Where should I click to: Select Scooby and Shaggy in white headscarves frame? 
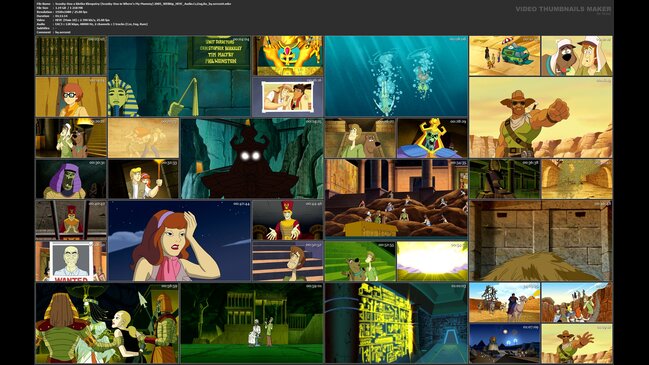click(577, 55)
